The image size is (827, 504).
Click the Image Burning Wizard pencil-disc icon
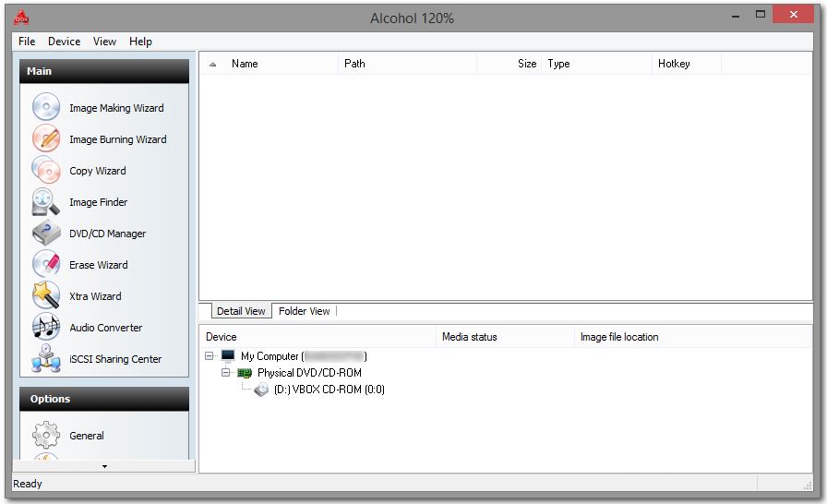click(x=46, y=138)
